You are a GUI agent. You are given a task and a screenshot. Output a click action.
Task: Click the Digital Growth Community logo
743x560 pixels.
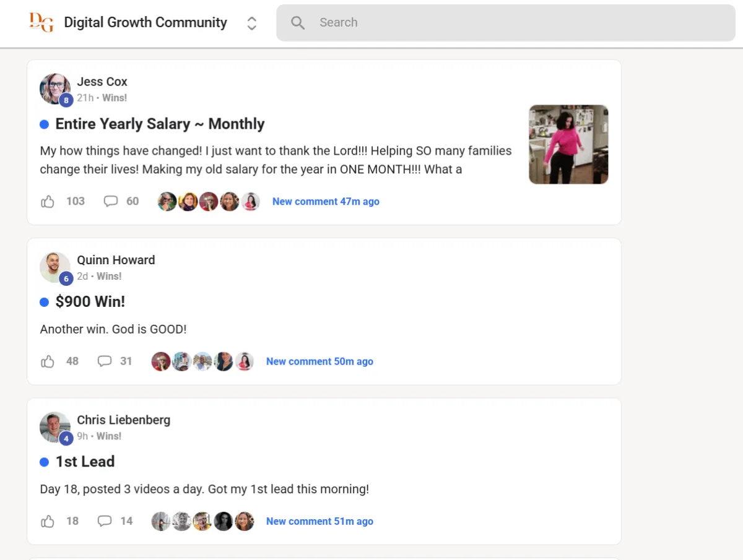point(41,22)
